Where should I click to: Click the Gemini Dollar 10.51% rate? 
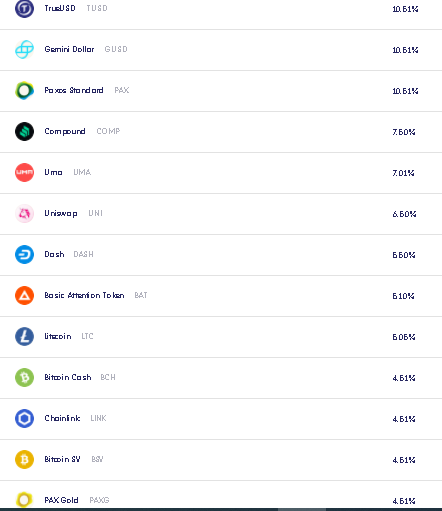click(405, 50)
